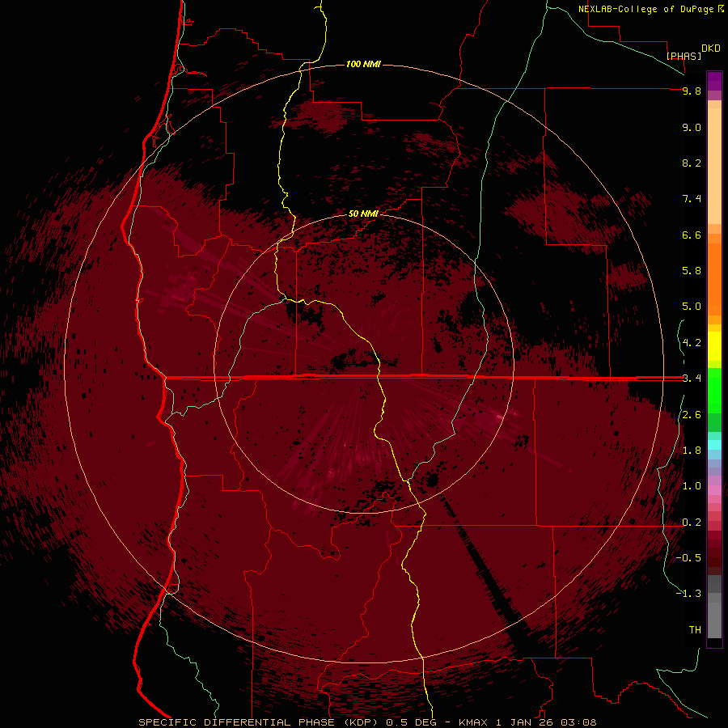
Task: Click the 2.6 legend value
Action: [x=692, y=415]
